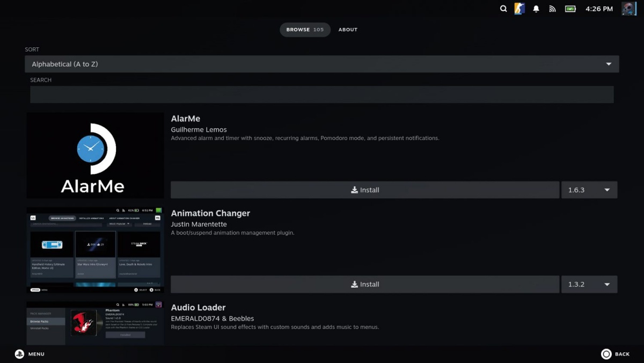
Task: Click the sort dropdown arrow
Action: [609, 64]
